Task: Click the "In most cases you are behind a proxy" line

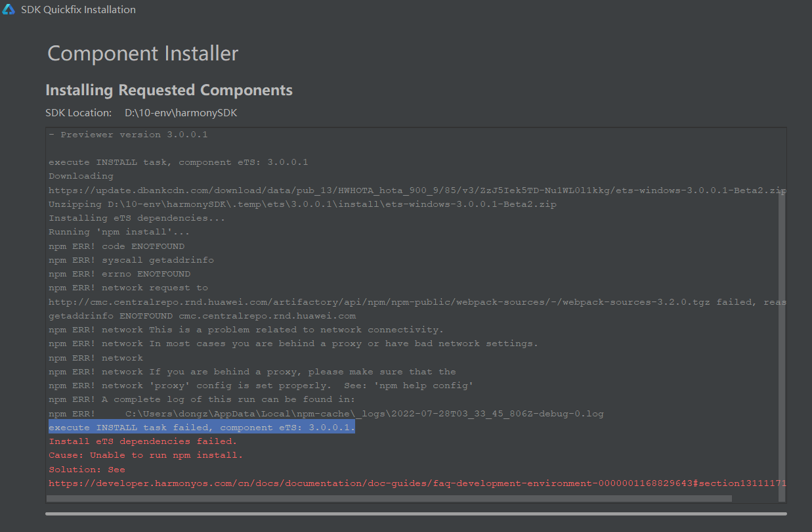Action: [x=293, y=344]
